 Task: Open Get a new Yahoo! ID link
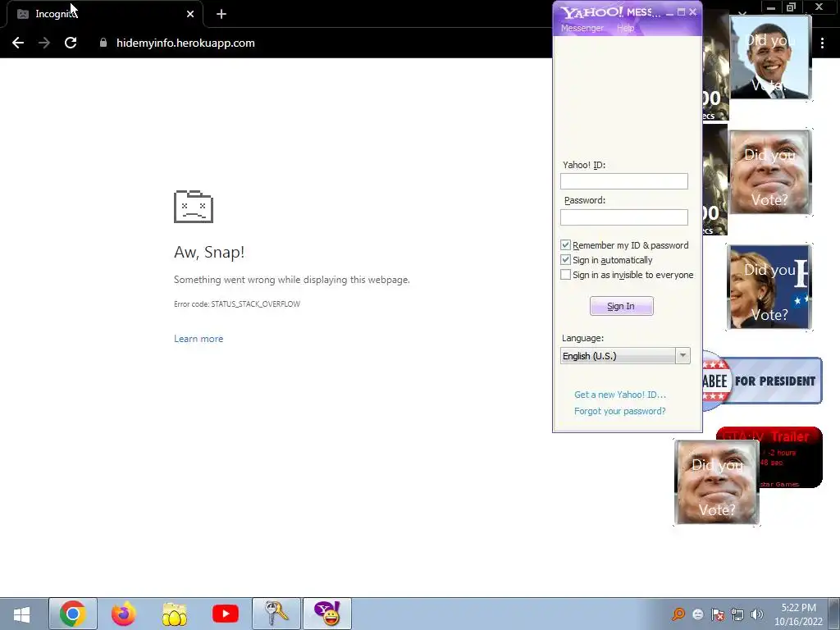(620, 395)
